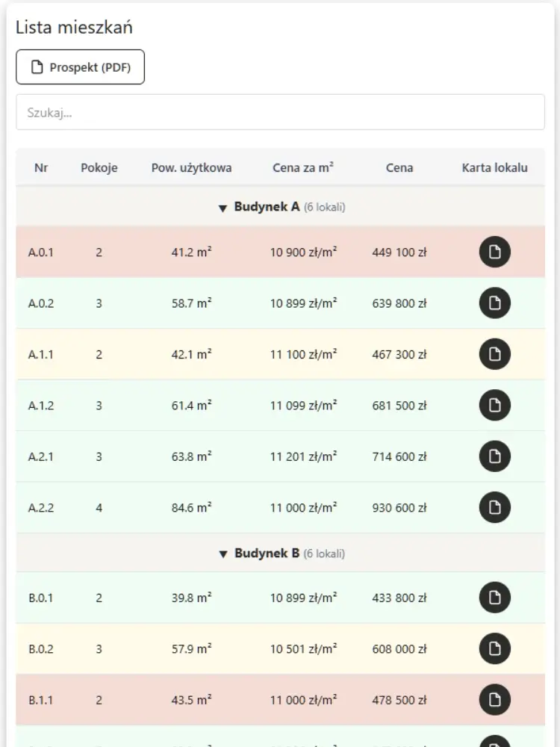The width and height of the screenshot is (560, 747).
Task: Click the Lista mieszkań heading
Action: tap(74, 27)
